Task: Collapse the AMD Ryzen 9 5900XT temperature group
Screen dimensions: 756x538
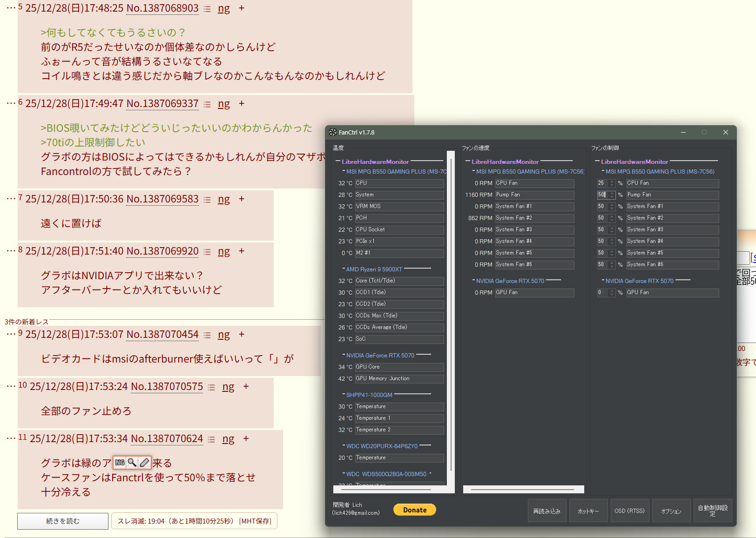Action: tap(344, 269)
